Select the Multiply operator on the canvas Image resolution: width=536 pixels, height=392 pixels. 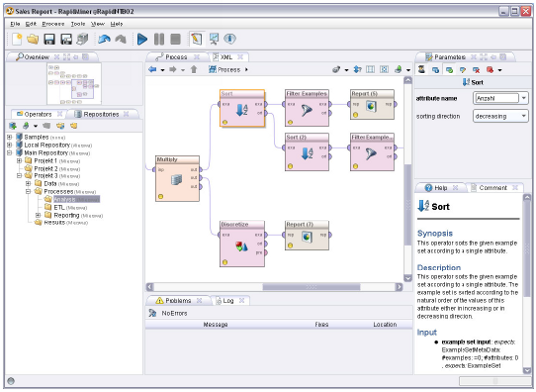[177, 178]
